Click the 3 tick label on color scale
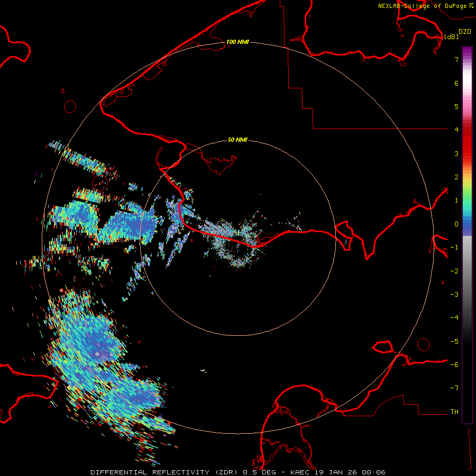This screenshot has height=476, width=476. click(x=456, y=153)
